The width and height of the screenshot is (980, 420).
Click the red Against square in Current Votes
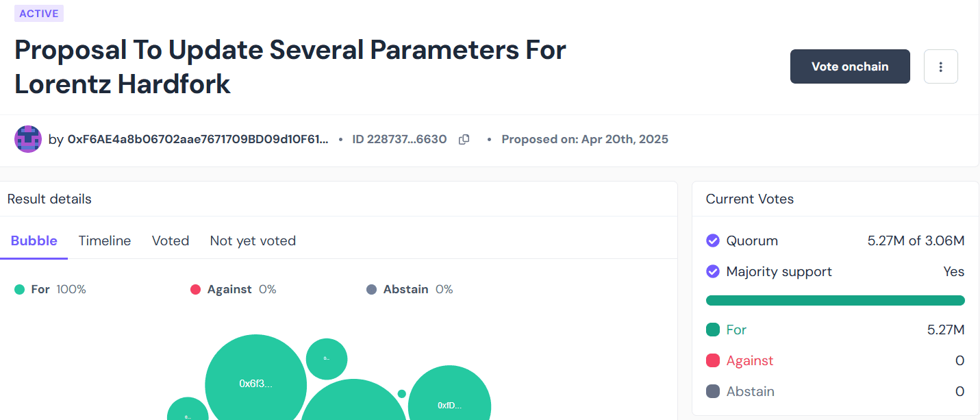(713, 360)
